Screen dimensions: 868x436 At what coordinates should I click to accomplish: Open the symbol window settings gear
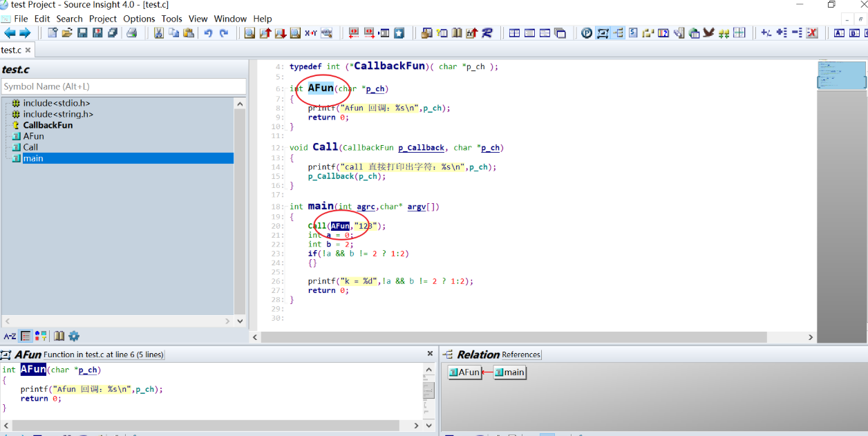(74, 337)
